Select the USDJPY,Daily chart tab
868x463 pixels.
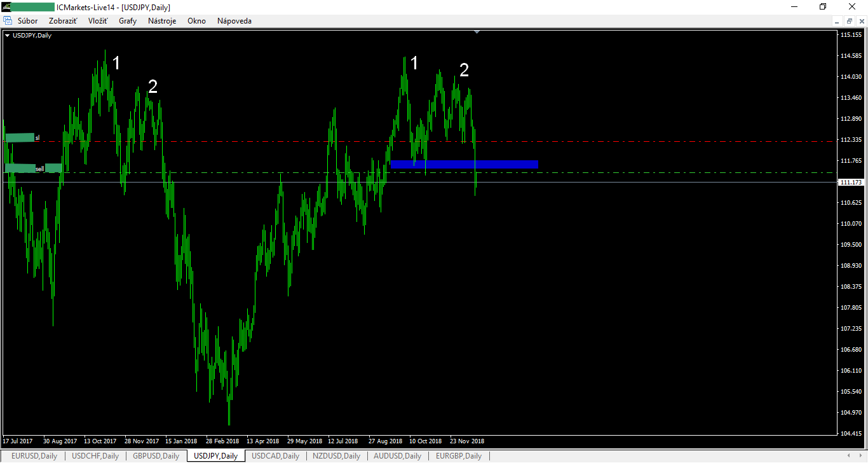pyautogui.click(x=216, y=456)
